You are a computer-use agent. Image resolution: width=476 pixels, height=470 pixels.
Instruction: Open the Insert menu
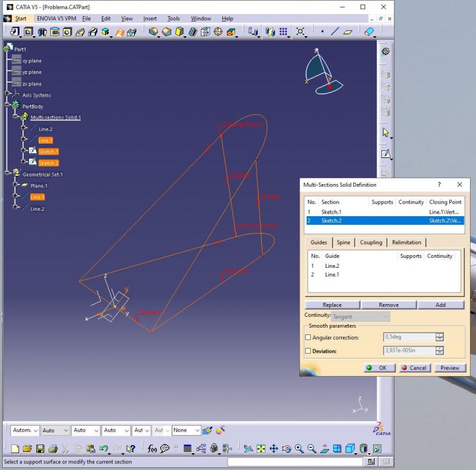[x=150, y=19]
